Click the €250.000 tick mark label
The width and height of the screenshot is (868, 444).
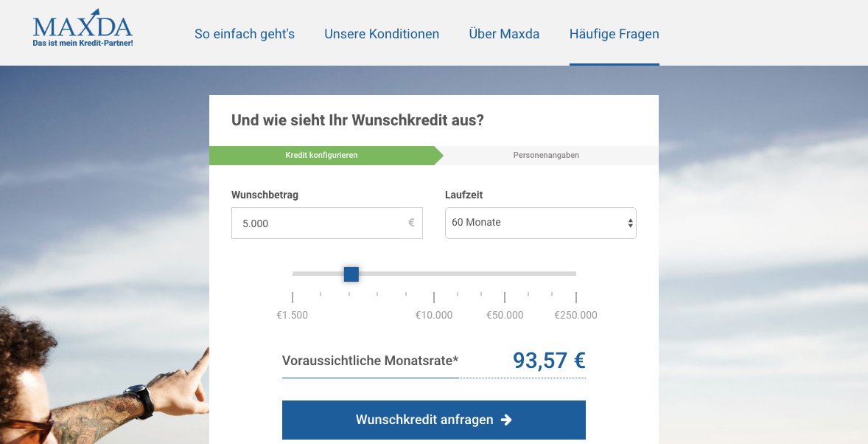(575, 314)
